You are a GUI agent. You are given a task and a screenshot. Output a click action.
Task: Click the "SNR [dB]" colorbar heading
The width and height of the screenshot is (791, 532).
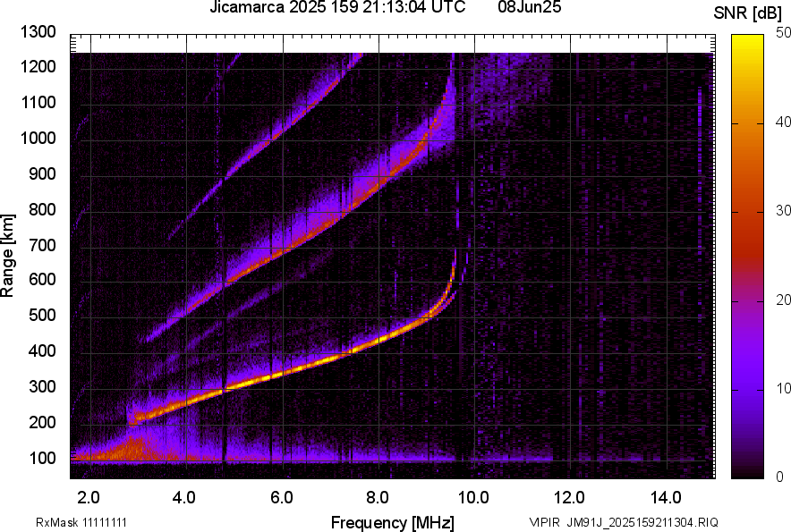[x=748, y=13]
